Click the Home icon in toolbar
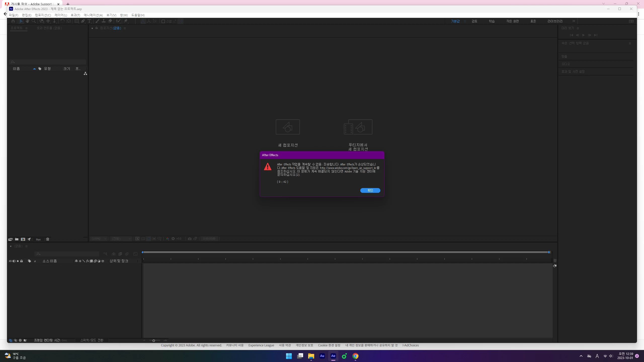 [13, 21]
